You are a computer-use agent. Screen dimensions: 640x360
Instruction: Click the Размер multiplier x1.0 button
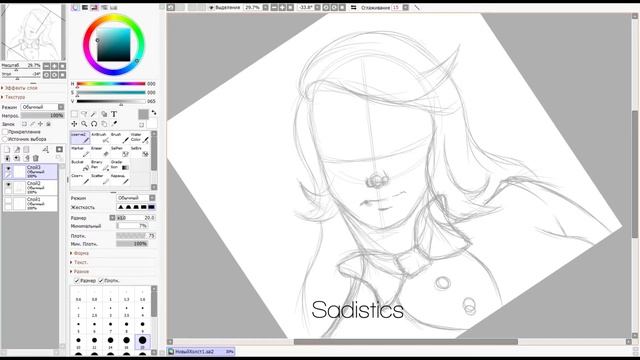121,218
